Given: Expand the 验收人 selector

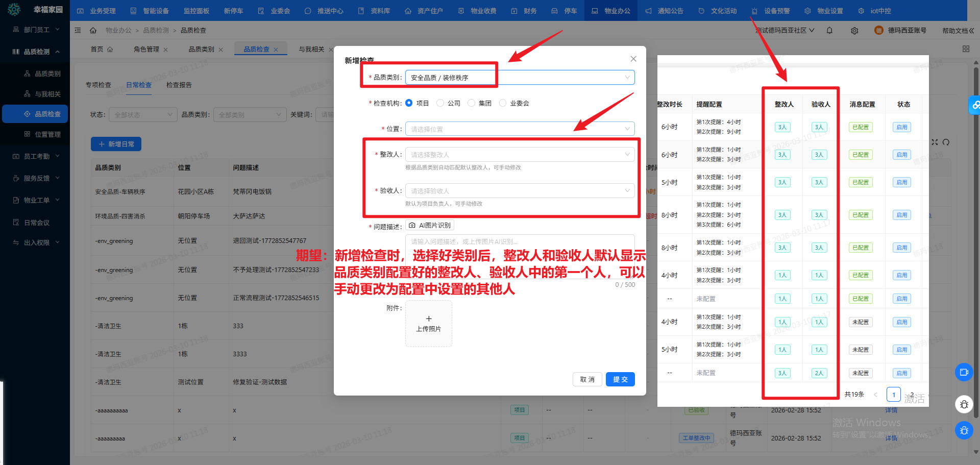Looking at the screenshot, I should (520, 191).
